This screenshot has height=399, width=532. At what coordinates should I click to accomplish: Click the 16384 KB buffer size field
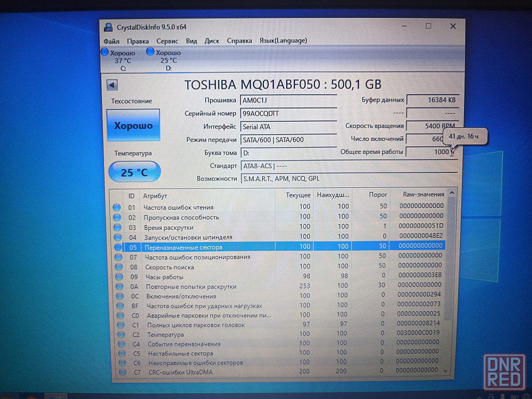pyautogui.click(x=433, y=100)
